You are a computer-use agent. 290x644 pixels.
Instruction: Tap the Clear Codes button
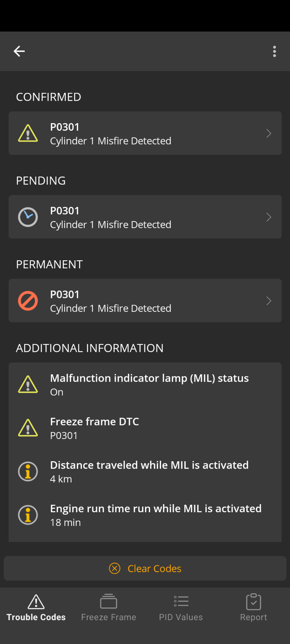coord(145,569)
